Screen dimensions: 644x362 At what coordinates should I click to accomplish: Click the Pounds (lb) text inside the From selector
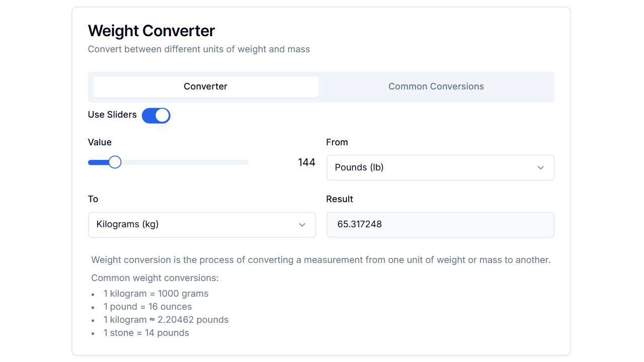tap(359, 167)
